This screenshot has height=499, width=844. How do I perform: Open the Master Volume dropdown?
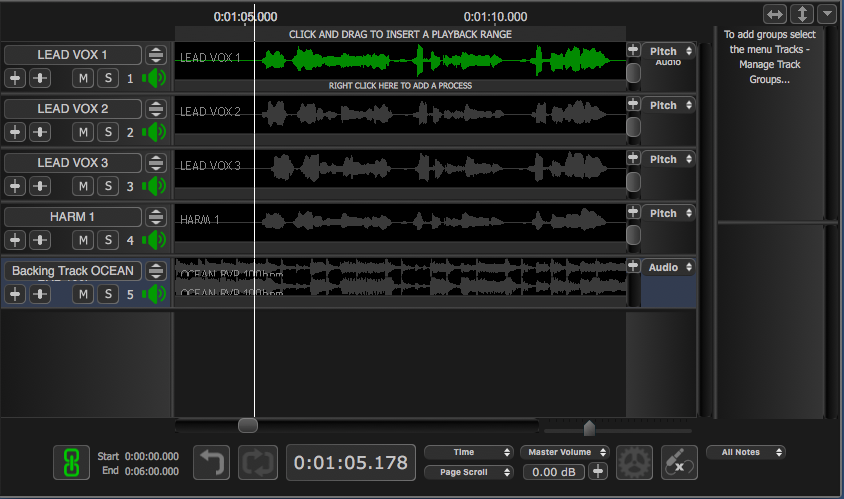point(565,452)
